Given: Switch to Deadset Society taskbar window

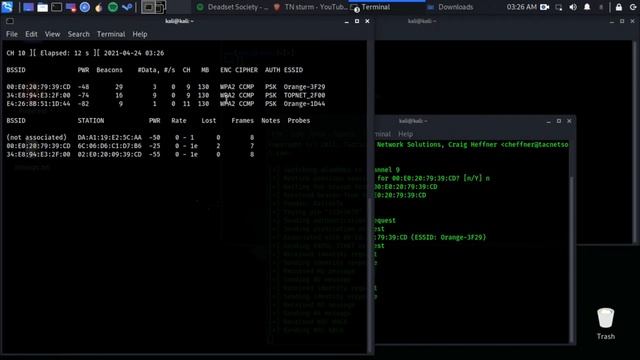Looking at the screenshot, I should pyautogui.click(x=233, y=7).
